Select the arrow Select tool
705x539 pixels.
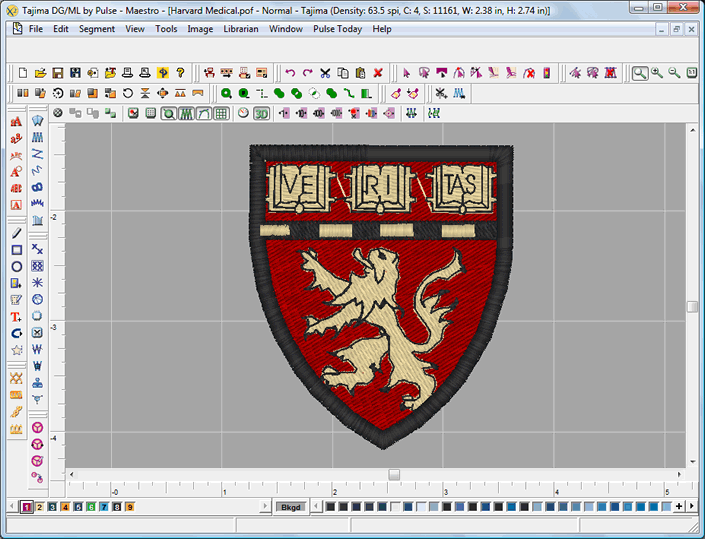[406, 73]
